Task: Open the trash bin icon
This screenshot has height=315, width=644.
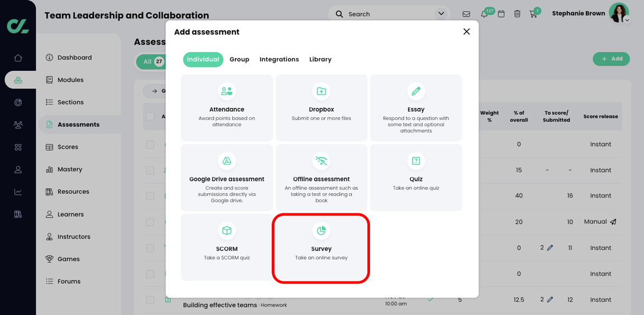Action: (x=517, y=14)
